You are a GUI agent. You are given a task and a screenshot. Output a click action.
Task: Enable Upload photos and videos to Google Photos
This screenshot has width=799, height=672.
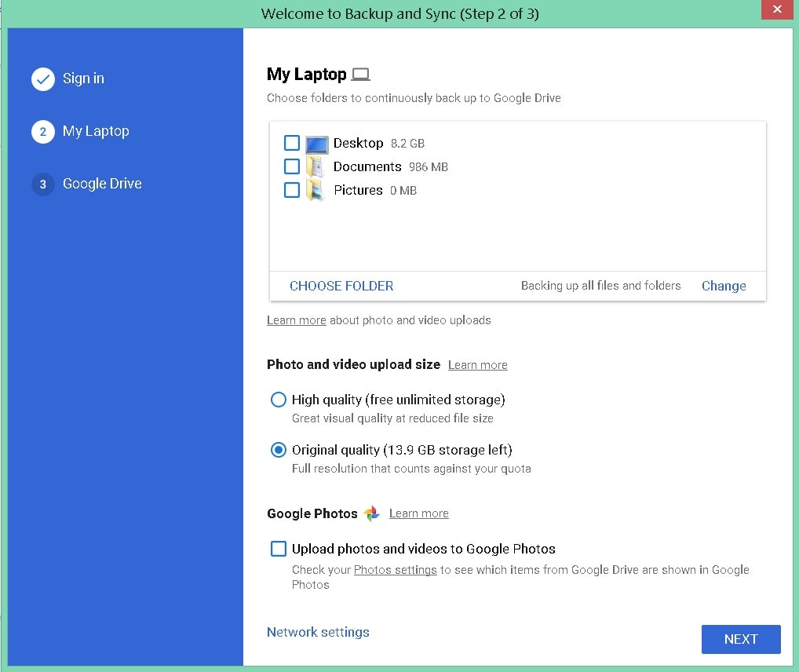(279, 549)
